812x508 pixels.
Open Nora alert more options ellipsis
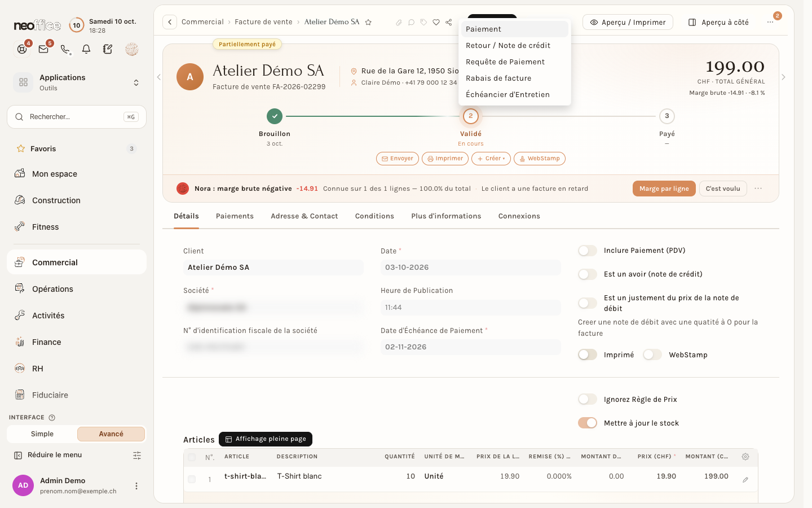[758, 189]
